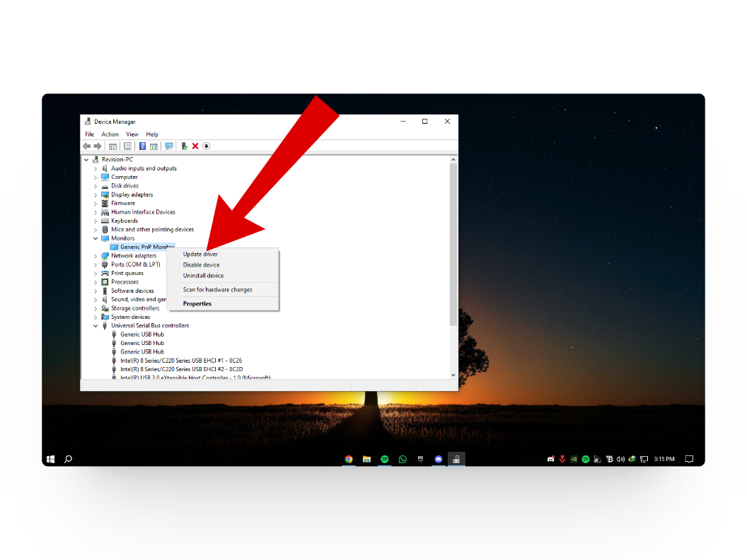The height and width of the screenshot is (560, 747).
Task: Select the Ports (COM & LPT) label
Action: click(136, 264)
